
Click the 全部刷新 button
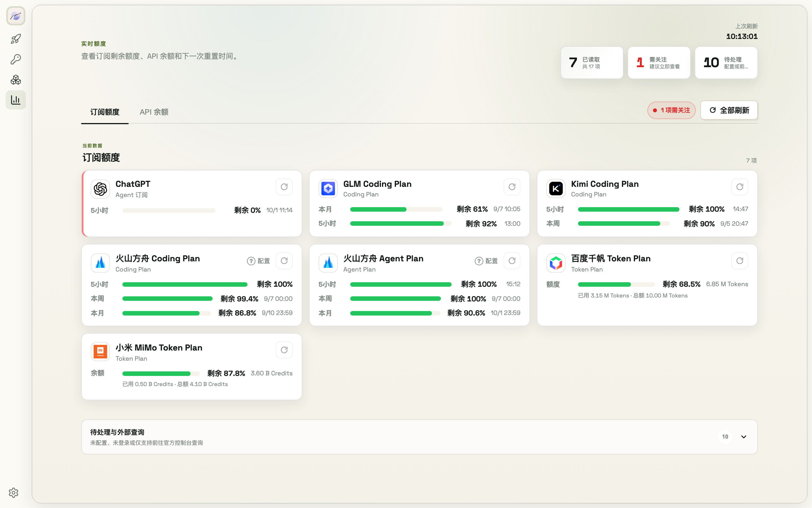pyautogui.click(x=729, y=110)
